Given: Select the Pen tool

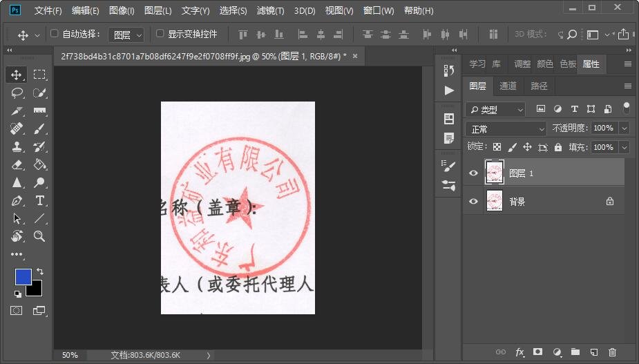Looking at the screenshot, I should [x=17, y=200].
